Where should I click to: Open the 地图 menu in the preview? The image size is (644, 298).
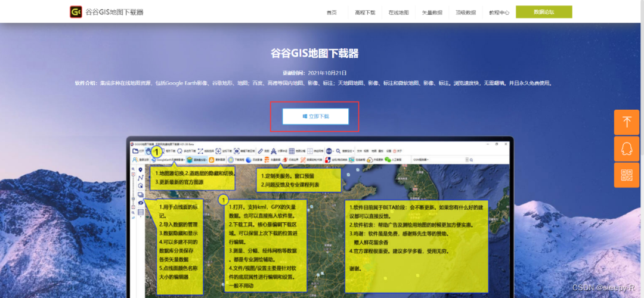[x=374, y=151]
